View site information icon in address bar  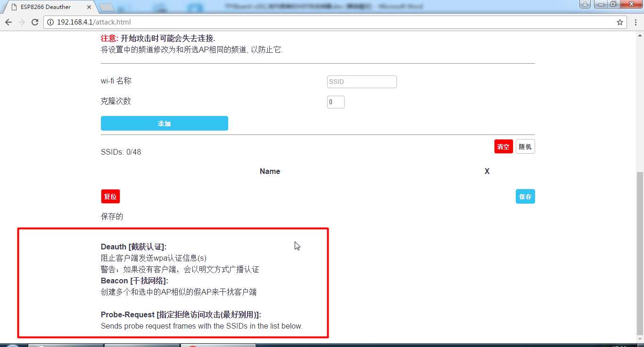51,22
